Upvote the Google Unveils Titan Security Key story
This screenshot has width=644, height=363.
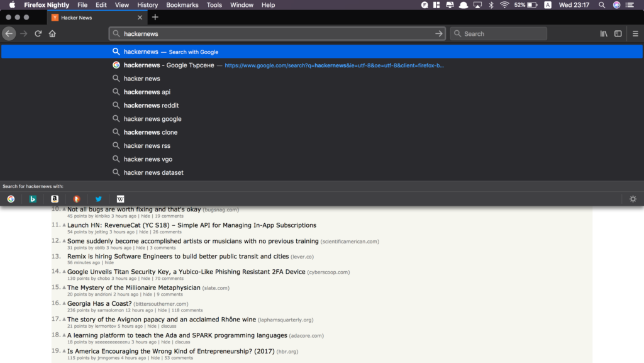(x=64, y=271)
